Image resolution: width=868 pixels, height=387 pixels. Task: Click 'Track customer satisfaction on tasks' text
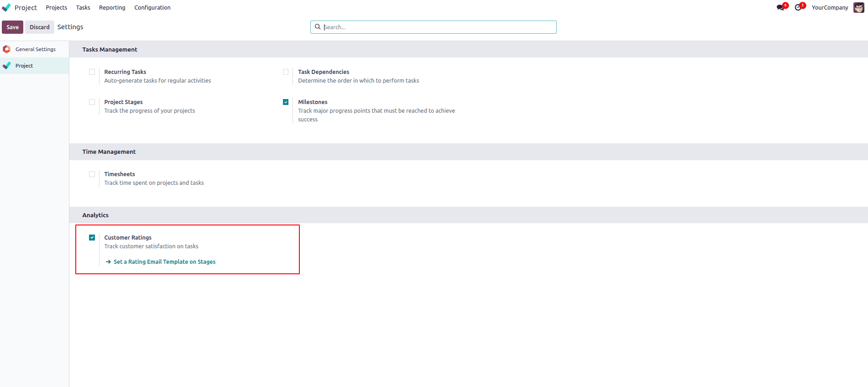tap(151, 246)
